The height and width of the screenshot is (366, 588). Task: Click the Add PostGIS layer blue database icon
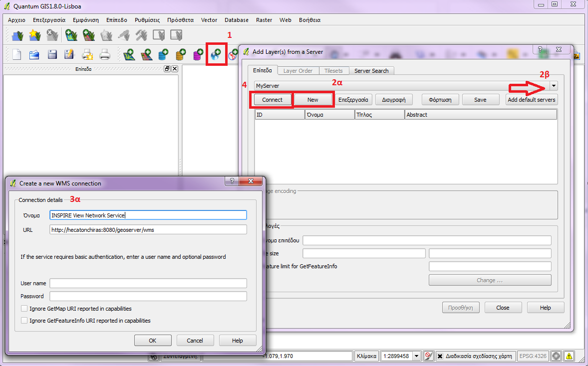point(163,55)
